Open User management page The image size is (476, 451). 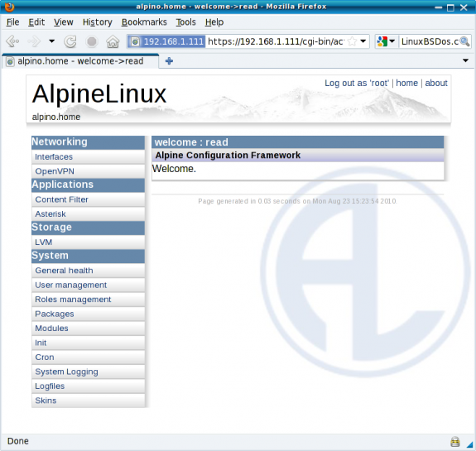coord(88,285)
